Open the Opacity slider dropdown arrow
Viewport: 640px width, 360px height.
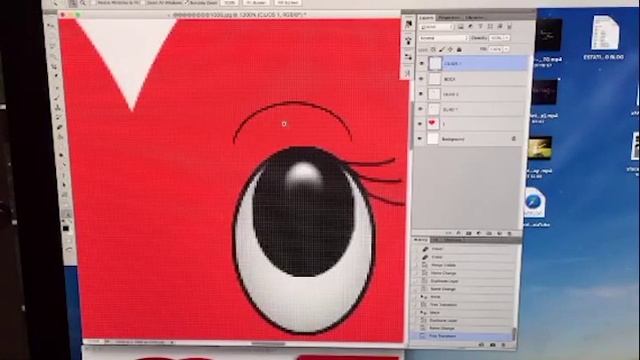coord(507,38)
